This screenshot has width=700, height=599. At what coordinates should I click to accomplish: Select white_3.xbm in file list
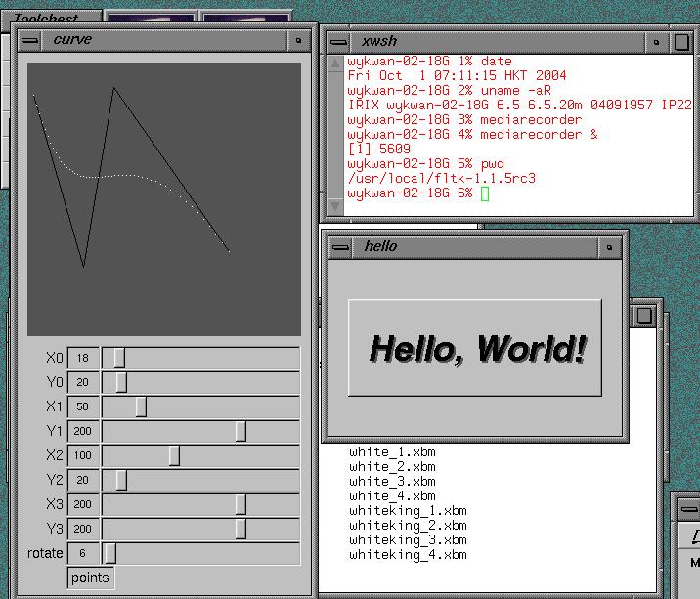[x=392, y=481]
